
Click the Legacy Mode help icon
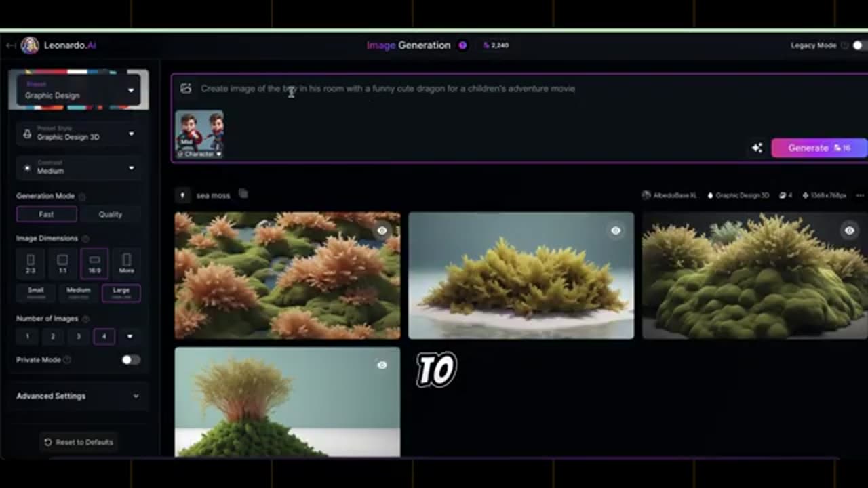(844, 45)
